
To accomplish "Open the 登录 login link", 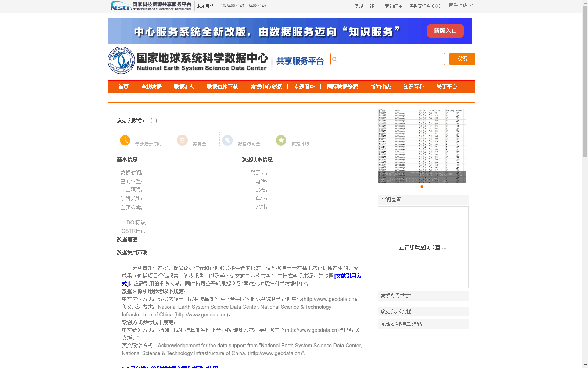I will click(x=359, y=6).
